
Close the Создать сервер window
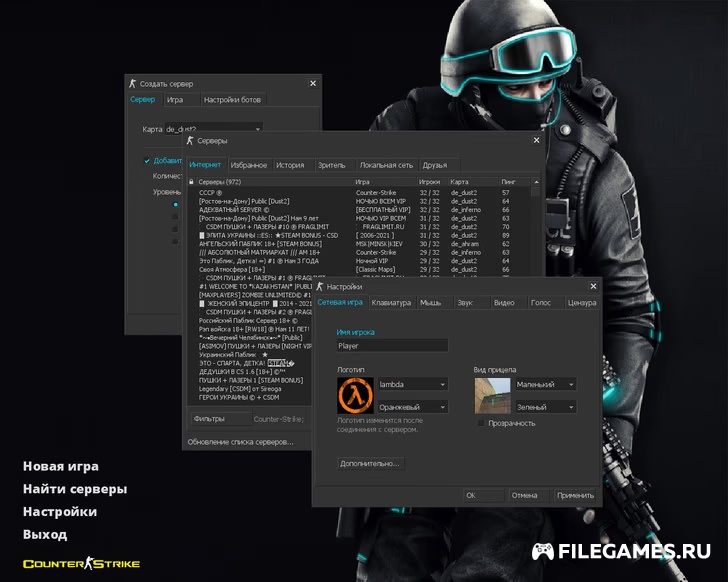tap(313, 84)
